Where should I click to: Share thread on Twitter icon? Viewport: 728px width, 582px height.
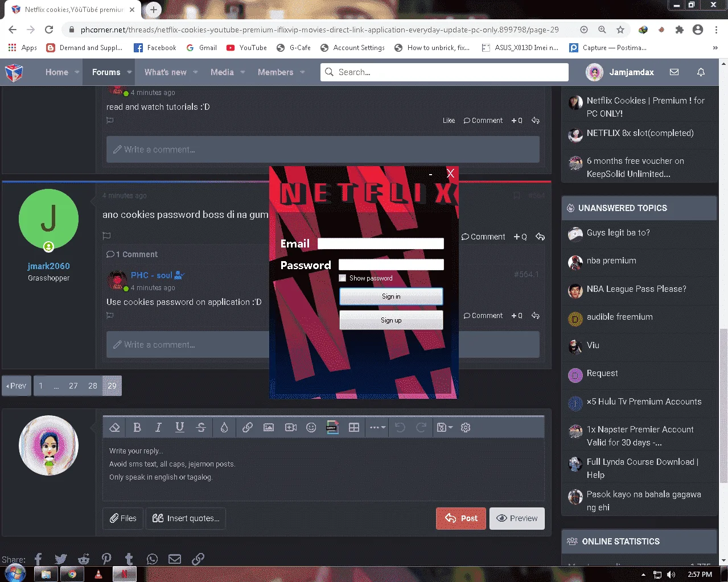click(61, 559)
